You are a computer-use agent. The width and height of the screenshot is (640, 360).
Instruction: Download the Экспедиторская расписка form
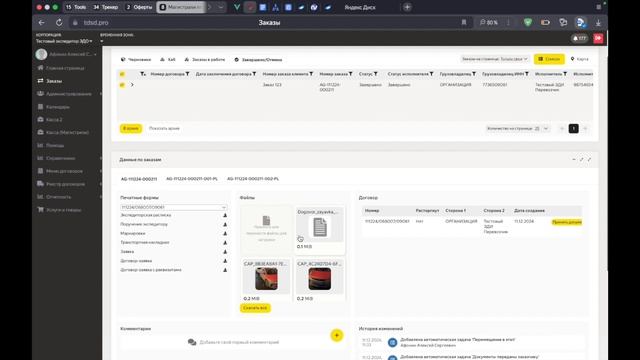click(225, 215)
